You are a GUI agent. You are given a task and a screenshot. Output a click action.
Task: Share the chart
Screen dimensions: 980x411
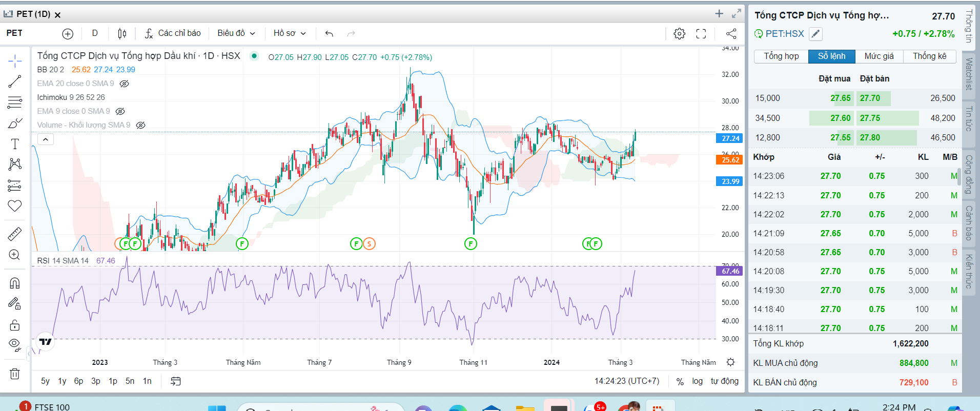click(731, 34)
